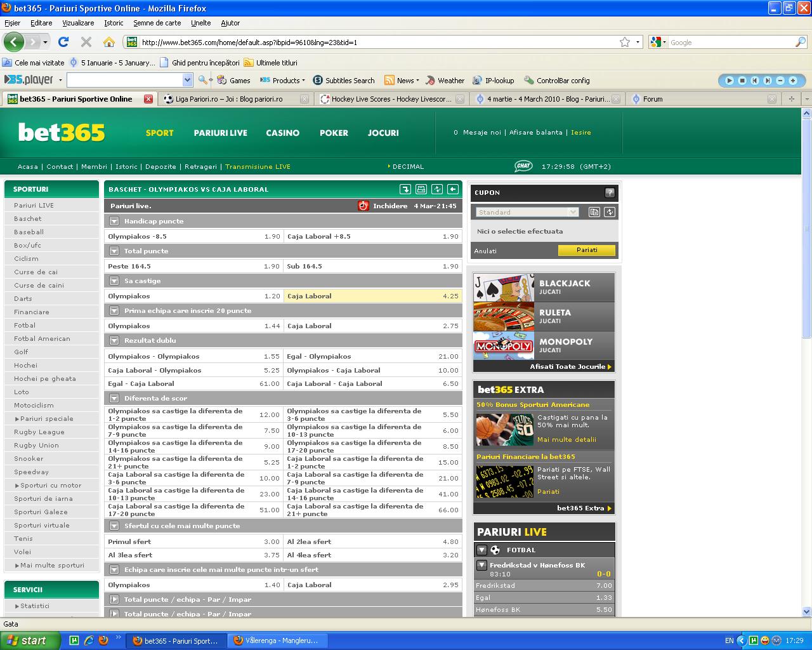Collapse the Fredrikstad v Hønefoss BK match
812x650 pixels.
tap(481, 565)
